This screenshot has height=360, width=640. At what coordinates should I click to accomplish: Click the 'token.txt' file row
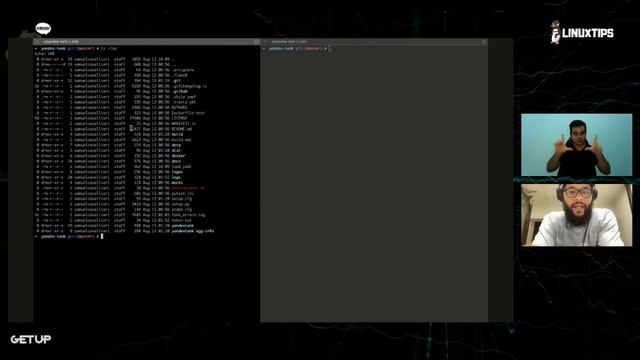pyautogui.click(x=114, y=220)
